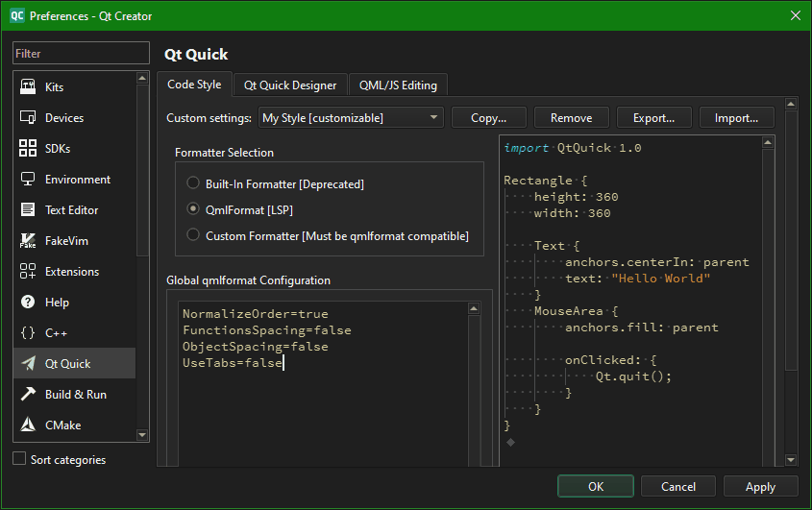Select the CMake triangle icon

(x=28, y=425)
